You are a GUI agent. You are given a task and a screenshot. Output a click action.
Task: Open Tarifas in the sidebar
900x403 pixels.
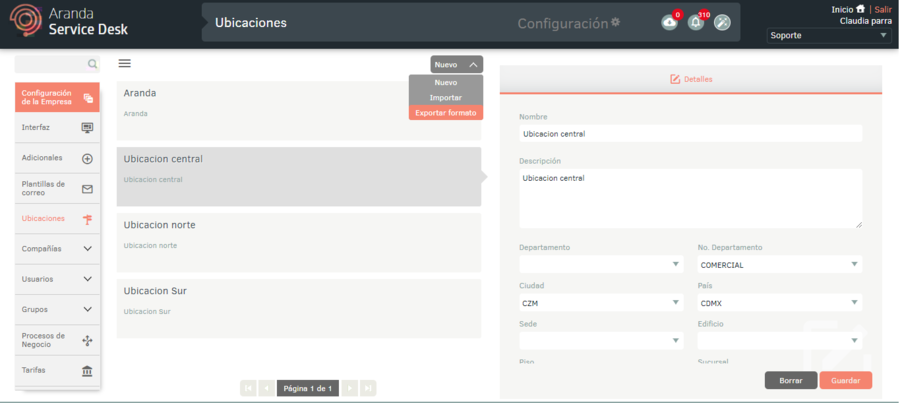pos(57,371)
